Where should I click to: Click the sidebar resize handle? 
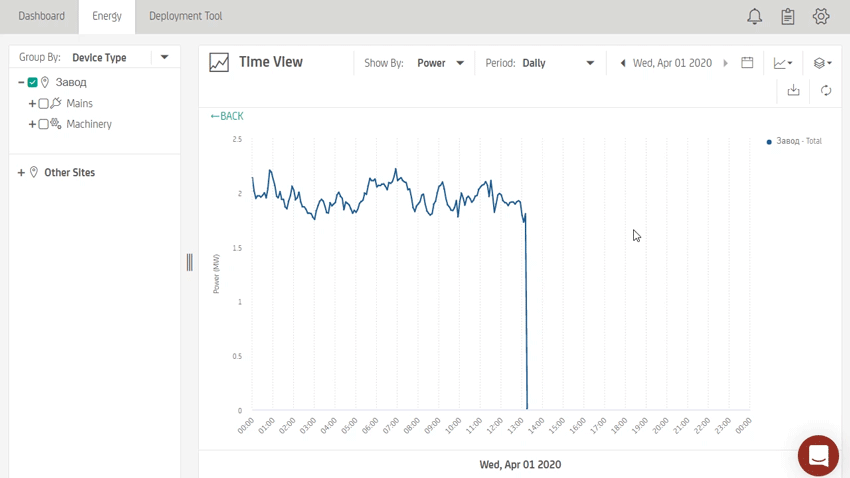point(189,262)
